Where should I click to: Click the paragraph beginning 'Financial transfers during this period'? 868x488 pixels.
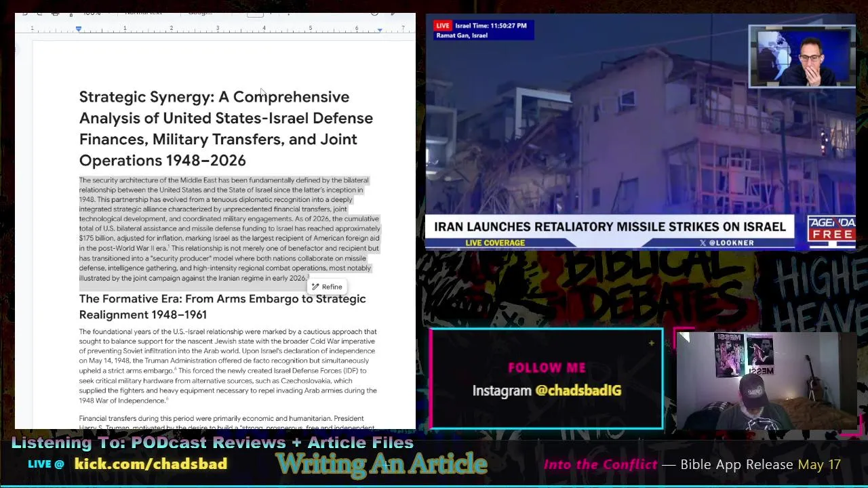click(226, 423)
